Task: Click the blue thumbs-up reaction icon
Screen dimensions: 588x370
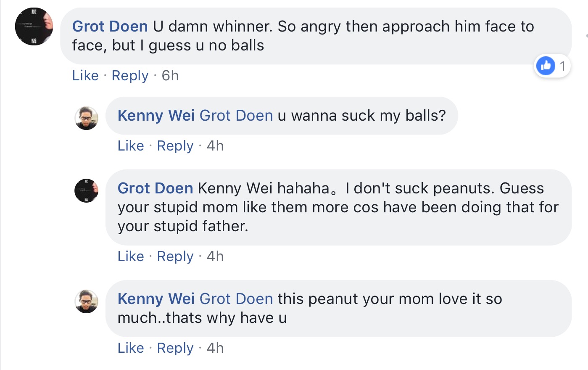Action: click(x=546, y=66)
